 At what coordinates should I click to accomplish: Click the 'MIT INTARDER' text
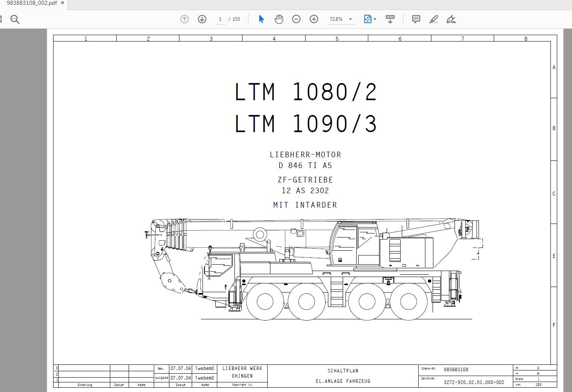coord(306,205)
